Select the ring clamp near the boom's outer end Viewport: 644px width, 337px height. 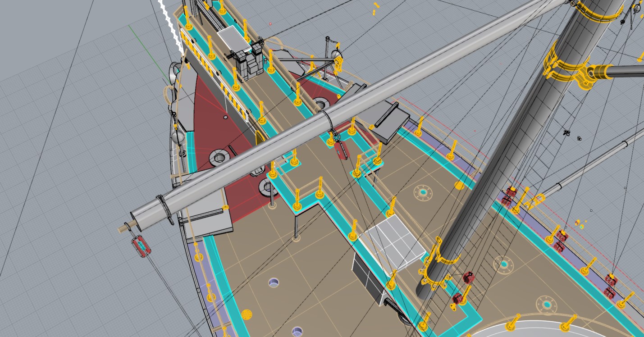click(165, 209)
